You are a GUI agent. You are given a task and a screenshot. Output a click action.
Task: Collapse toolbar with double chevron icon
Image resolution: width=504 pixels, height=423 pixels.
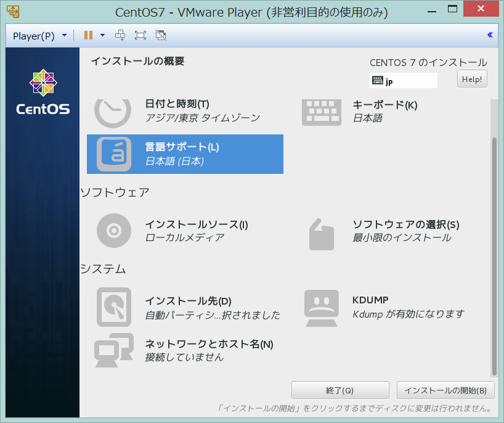[490, 35]
